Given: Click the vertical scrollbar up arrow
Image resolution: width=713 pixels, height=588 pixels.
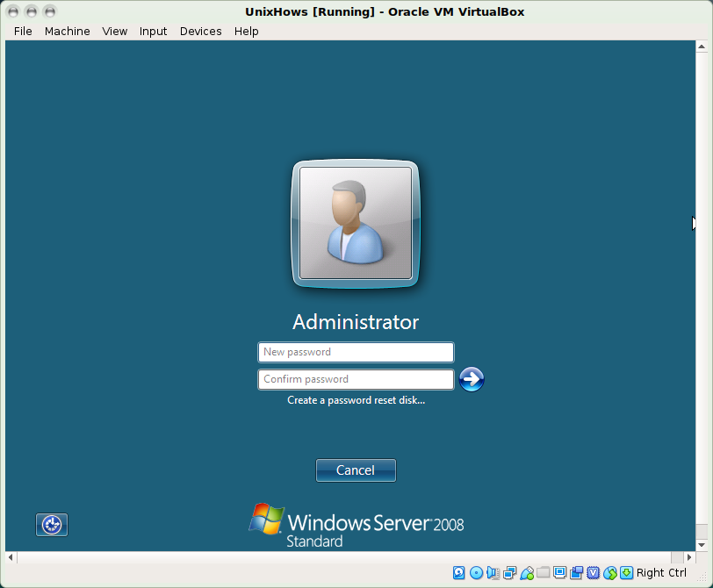Looking at the screenshot, I should pyautogui.click(x=702, y=47).
